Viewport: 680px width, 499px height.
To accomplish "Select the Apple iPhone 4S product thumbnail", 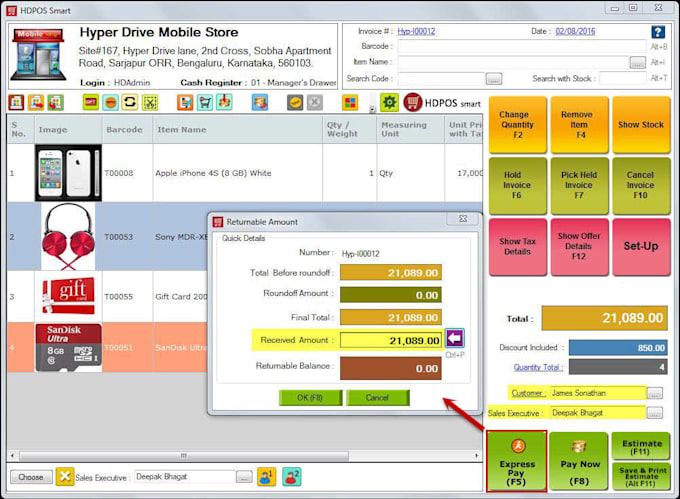I will click(67, 172).
